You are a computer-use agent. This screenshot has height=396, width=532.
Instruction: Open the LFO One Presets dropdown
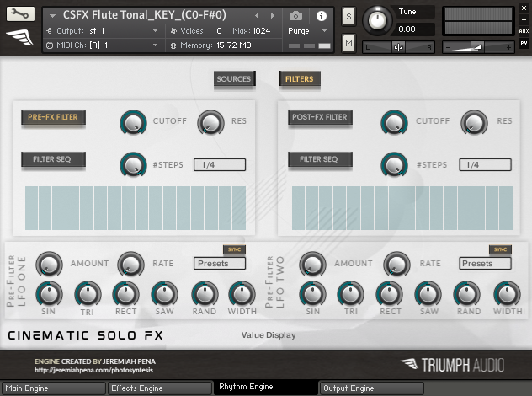coord(219,263)
